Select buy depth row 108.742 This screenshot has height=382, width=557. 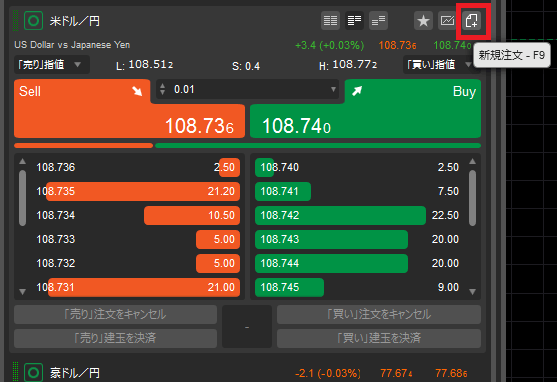click(x=358, y=215)
